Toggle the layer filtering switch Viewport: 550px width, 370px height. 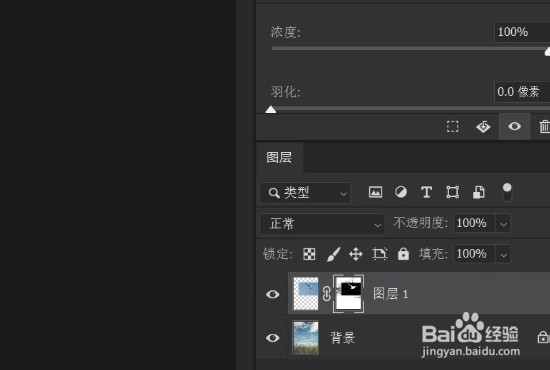[507, 192]
